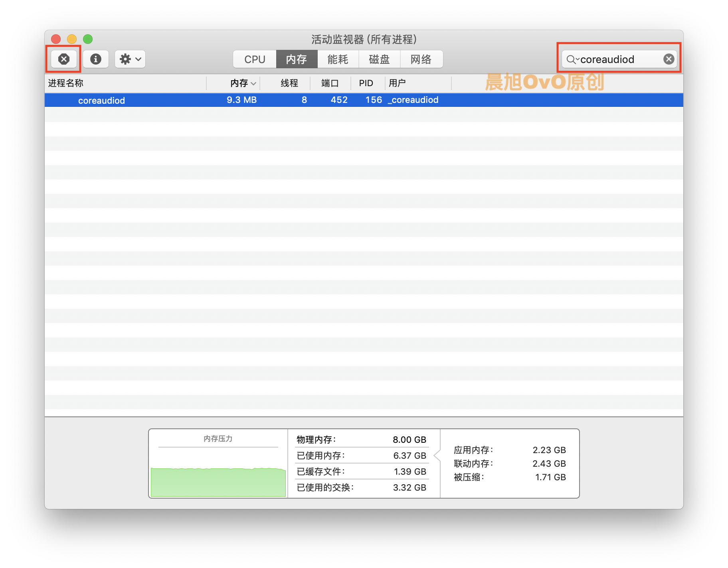Select the coreaudiod process row name
Image resolution: width=728 pixels, height=568 pixels.
click(x=101, y=100)
